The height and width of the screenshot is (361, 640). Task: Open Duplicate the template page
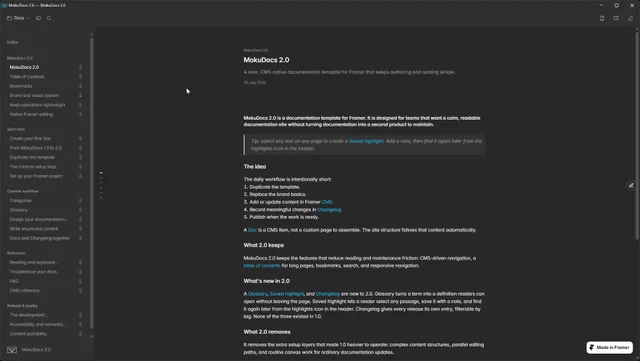(x=32, y=157)
